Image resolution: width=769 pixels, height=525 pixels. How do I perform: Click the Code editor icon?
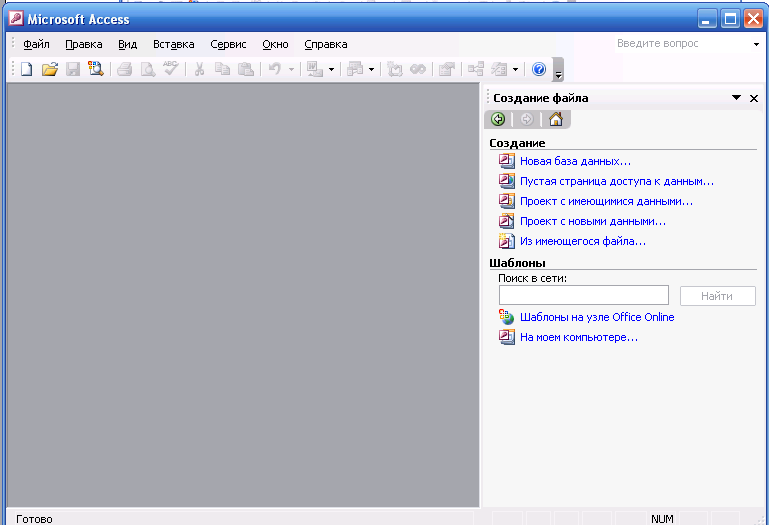pyautogui.click(x=394, y=69)
